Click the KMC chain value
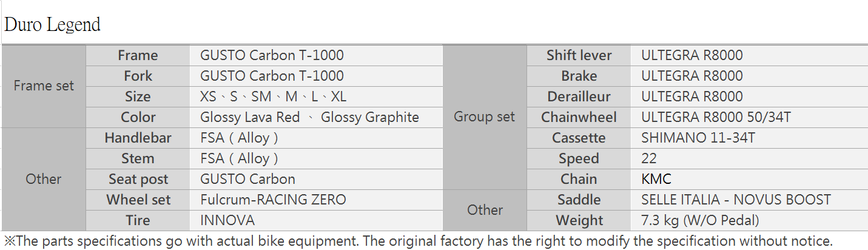The width and height of the screenshot is (868, 250). (x=656, y=179)
